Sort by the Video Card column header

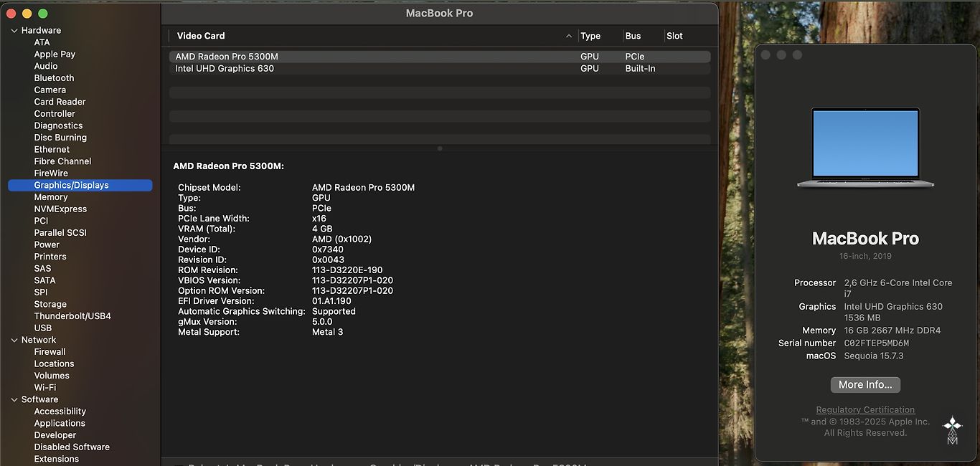(201, 36)
